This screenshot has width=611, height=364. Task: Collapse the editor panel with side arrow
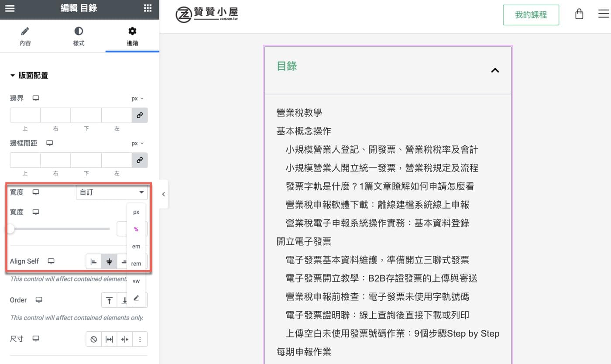tap(164, 194)
